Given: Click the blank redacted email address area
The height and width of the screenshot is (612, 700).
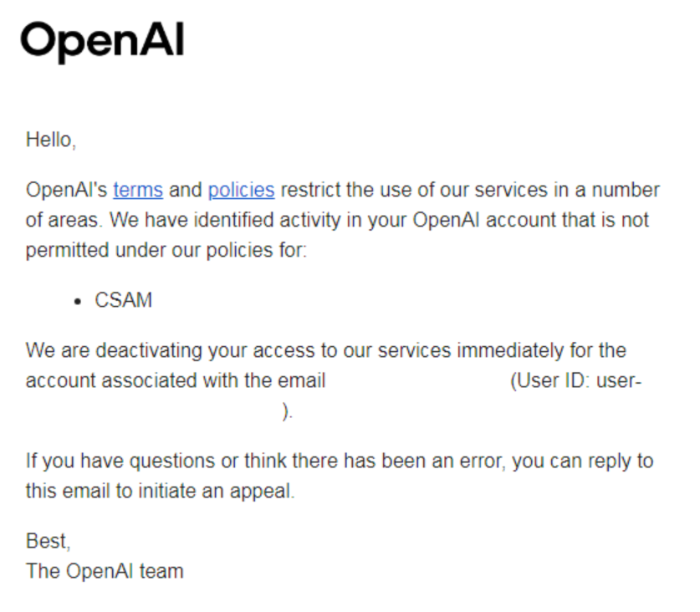Looking at the screenshot, I should (x=416, y=380).
